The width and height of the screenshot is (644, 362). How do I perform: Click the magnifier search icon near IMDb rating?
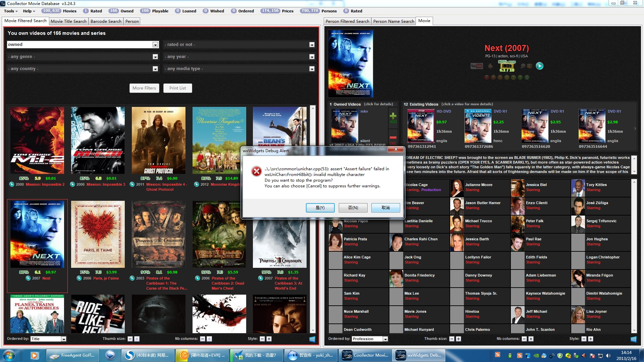click(523, 66)
